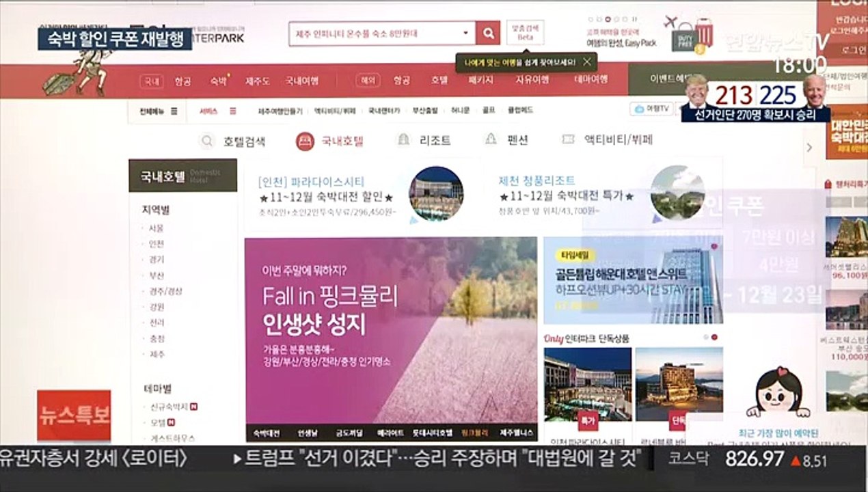Select the 해외 badge in red nav
The image size is (868, 492).
(368, 81)
